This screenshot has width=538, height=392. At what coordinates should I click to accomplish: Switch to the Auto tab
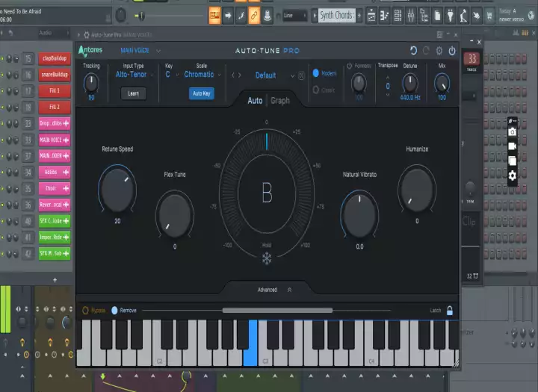255,101
